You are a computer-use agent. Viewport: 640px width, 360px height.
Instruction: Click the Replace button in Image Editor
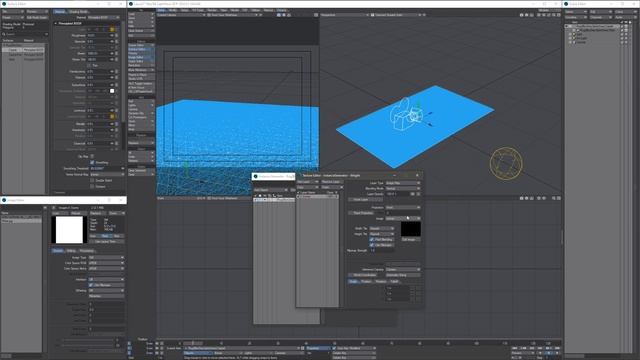pos(98,213)
